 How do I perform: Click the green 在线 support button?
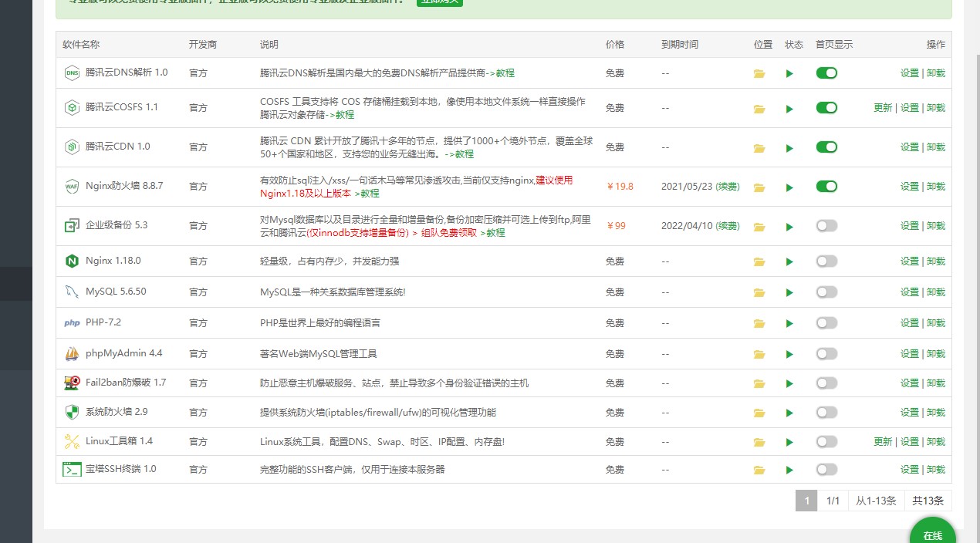933,532
